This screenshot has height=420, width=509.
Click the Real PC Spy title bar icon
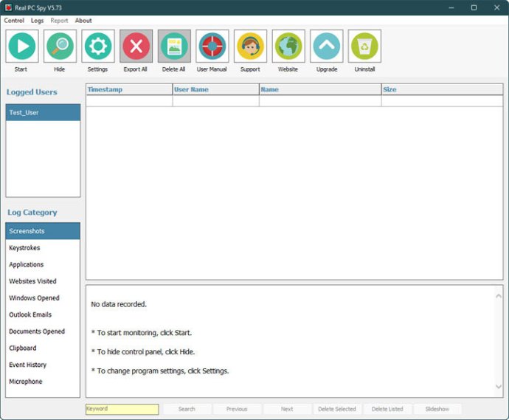pos(8,7)
